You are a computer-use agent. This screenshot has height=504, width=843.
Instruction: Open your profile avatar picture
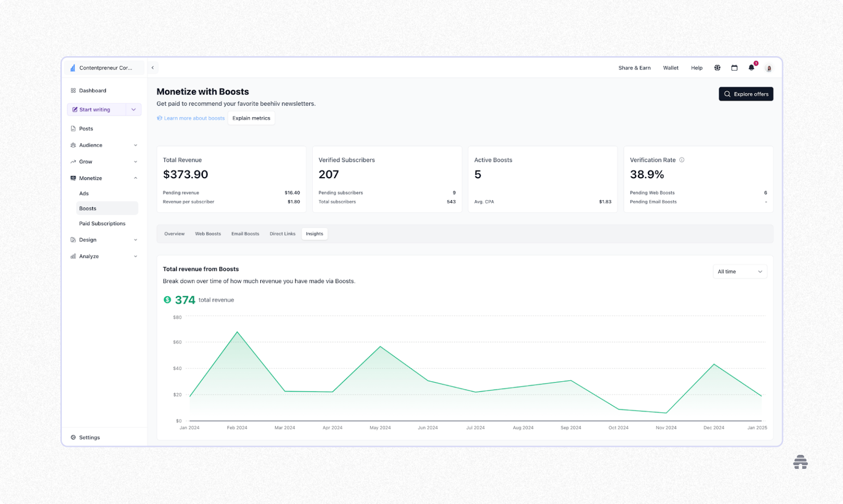(x=769, y=68)
